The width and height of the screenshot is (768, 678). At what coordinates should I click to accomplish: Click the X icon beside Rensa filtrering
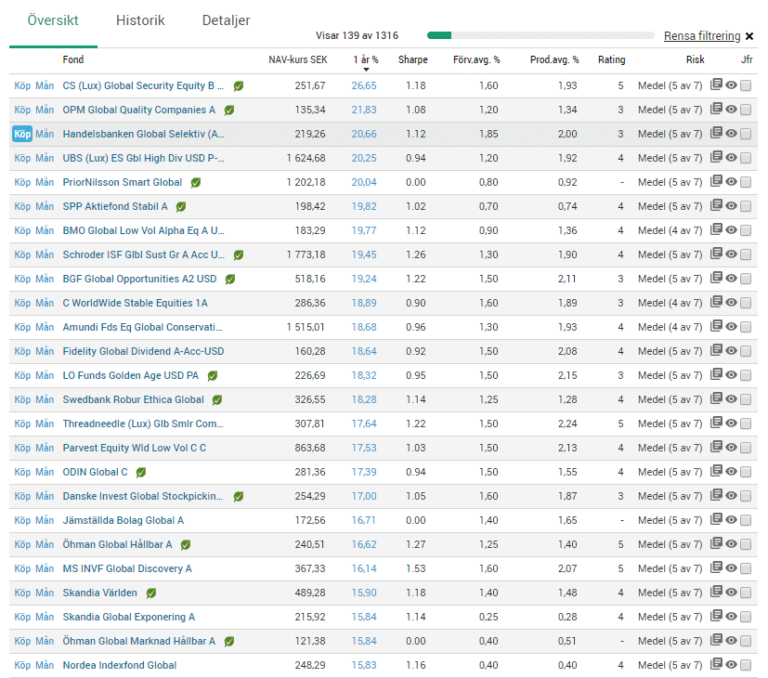pyautogui.click(x=749, y=36)
